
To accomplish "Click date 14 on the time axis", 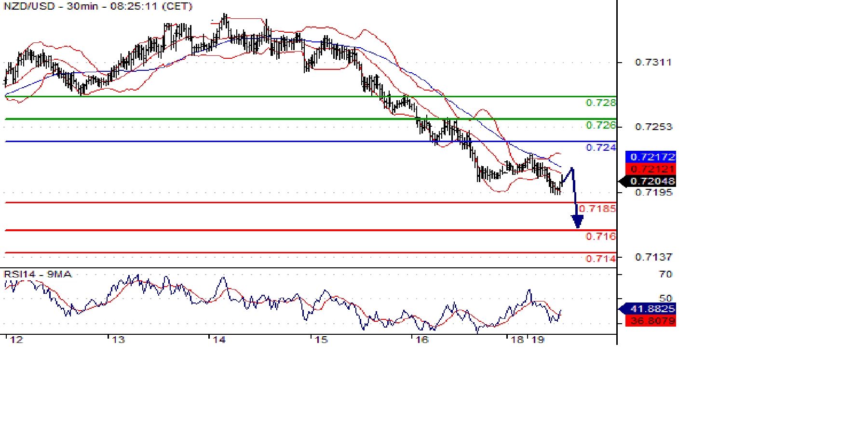I will (219, 340).
